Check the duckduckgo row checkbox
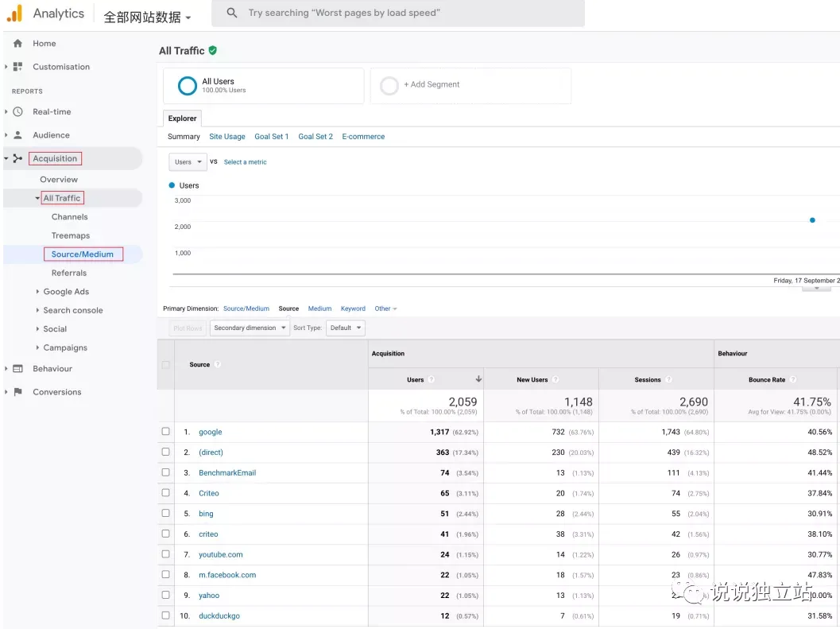 click(165, 615)
